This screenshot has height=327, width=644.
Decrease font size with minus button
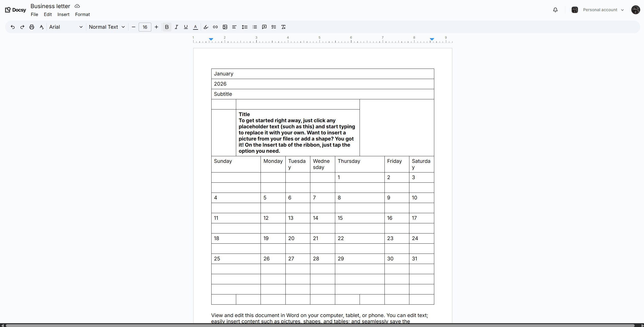coord(134,27)
